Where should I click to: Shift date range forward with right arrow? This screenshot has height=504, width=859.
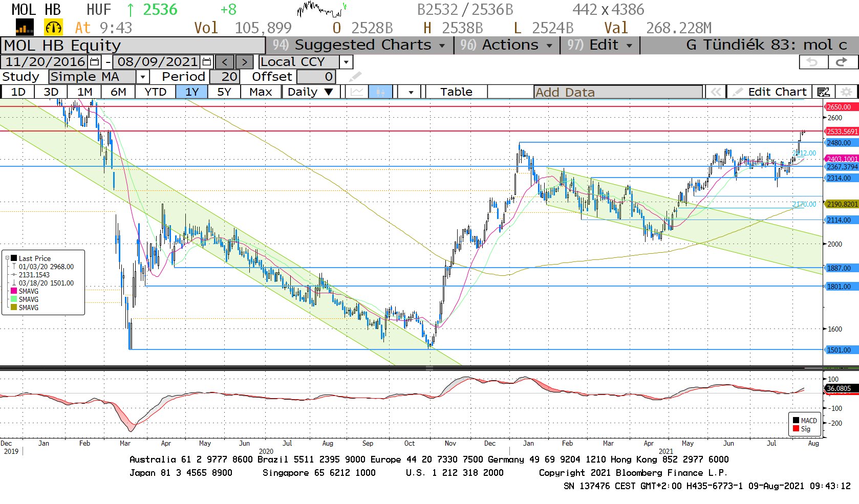click(244, 62)
